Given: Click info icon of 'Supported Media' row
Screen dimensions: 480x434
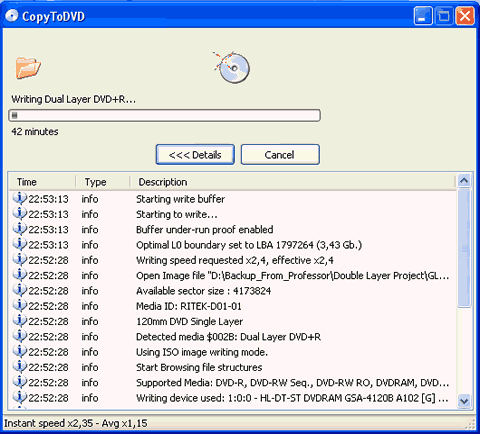Looking at the screenshot, I should pos(20,382).
